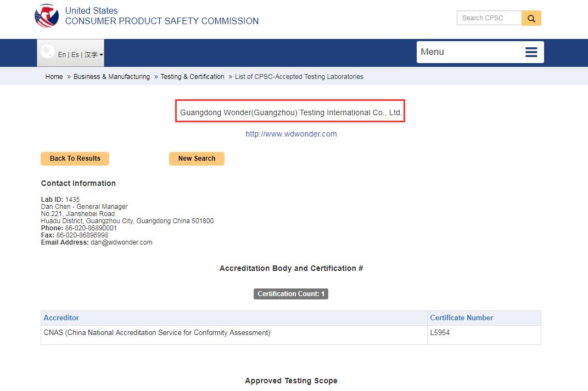Screen dimensions: 588x391
Task: Click the search magnifier button
Action: pos(531,18)
